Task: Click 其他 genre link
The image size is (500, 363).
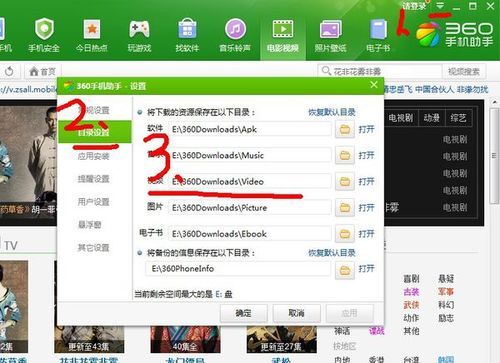Action: pyautogui.click(x=411, y=331)
